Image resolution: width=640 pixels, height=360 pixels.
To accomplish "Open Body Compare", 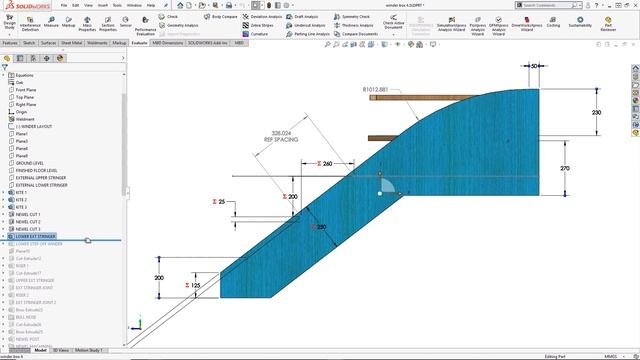I will pos(220,17).
